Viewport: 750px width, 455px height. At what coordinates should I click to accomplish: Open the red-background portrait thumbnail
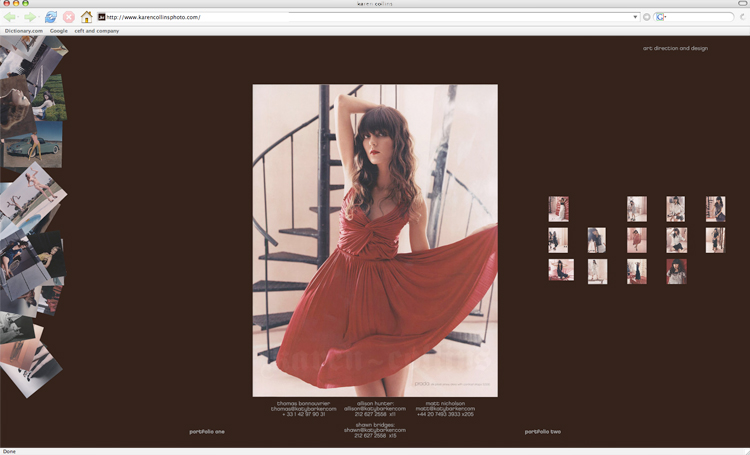click(x=676, y=272)
